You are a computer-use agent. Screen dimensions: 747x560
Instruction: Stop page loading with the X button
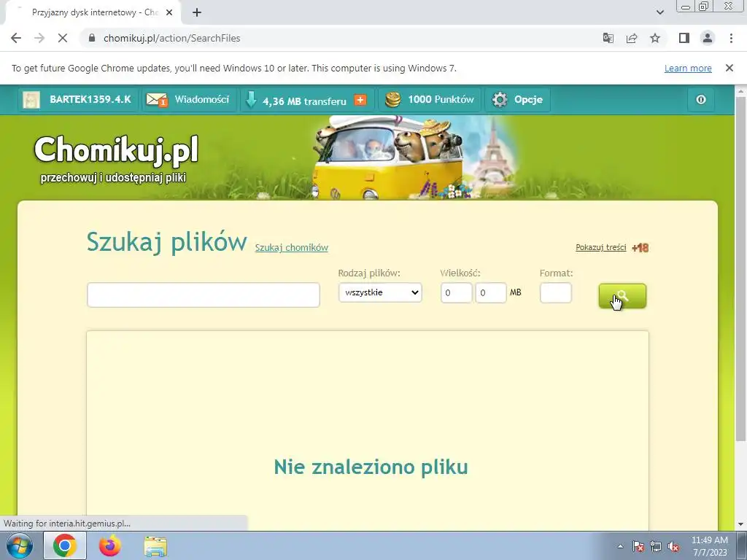[63, 38]
